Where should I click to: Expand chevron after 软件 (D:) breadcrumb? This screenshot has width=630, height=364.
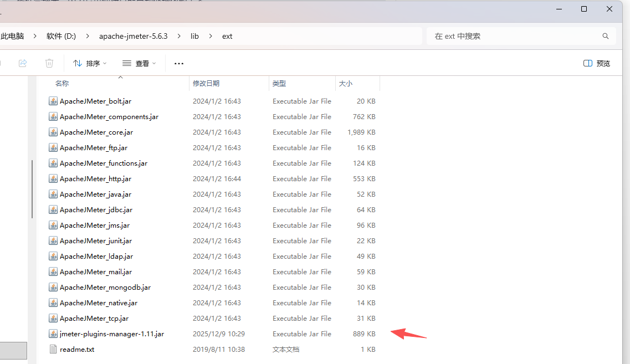(x=87, y=36)
